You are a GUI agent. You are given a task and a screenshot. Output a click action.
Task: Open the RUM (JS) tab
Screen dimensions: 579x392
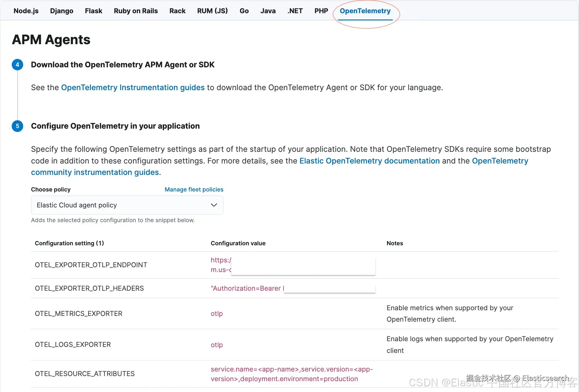point(212,11)
